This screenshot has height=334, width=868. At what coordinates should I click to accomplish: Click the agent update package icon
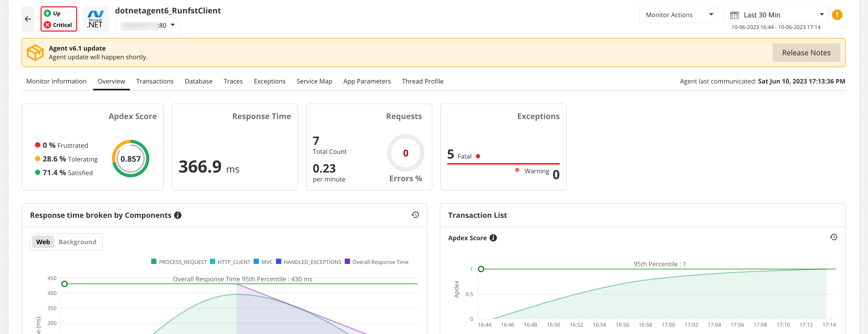35,52
